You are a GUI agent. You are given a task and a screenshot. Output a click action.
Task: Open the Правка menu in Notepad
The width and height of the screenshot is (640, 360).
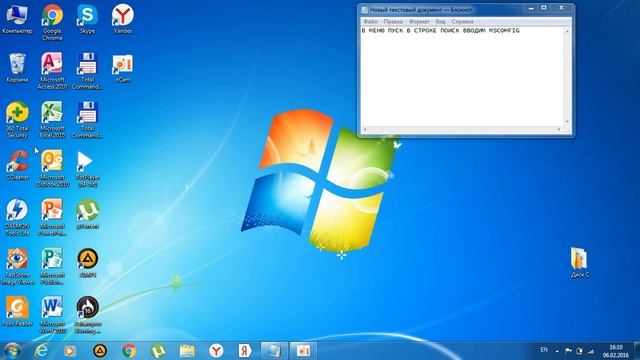click(x=393, y=22)
